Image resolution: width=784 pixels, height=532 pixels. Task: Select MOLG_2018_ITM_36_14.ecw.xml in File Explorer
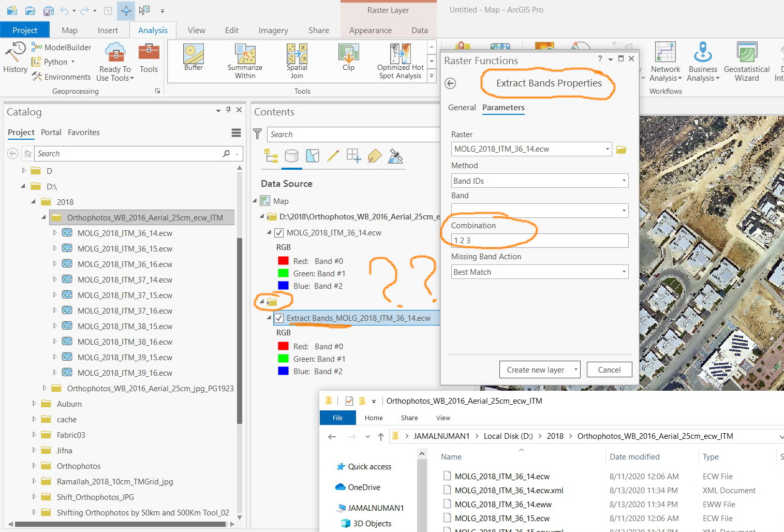pyautogui.click(x=509, y=490)
